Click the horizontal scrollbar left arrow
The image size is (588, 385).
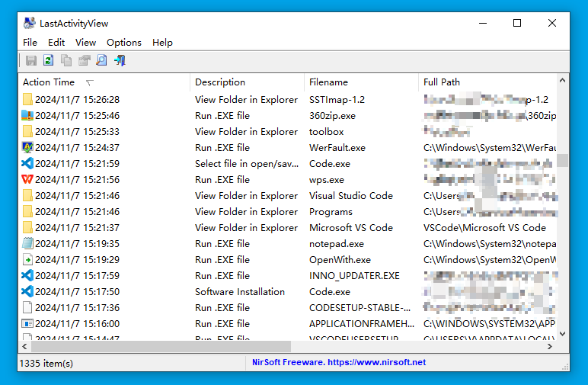point(24,346)
